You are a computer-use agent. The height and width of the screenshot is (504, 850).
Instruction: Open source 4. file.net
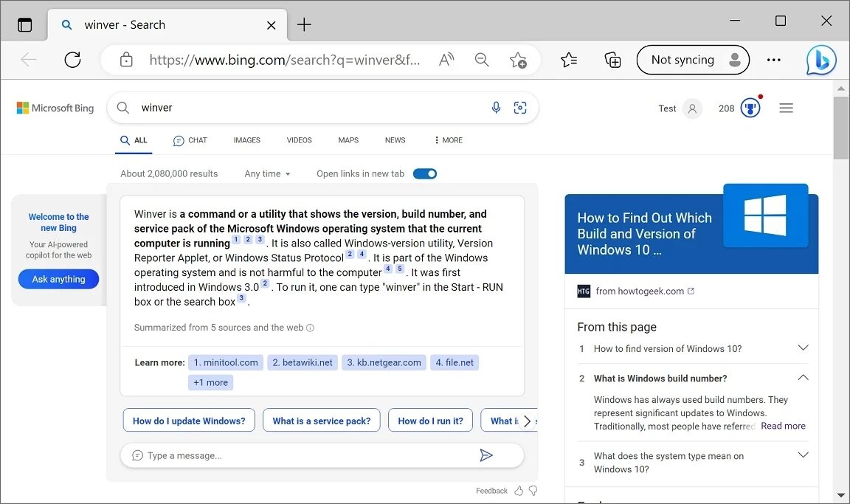[455, 362]
